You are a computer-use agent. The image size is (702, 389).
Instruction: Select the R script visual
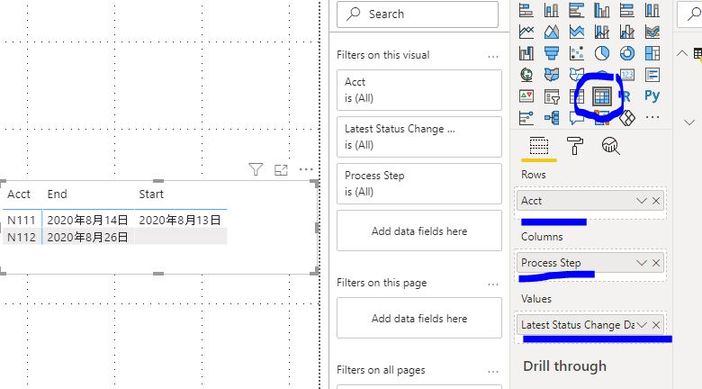625,96
